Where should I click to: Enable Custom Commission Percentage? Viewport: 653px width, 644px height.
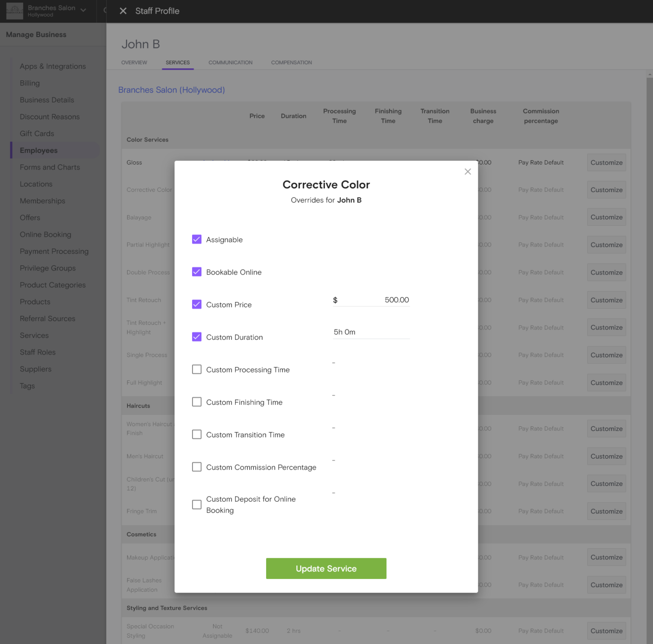[x=196, y=466]
